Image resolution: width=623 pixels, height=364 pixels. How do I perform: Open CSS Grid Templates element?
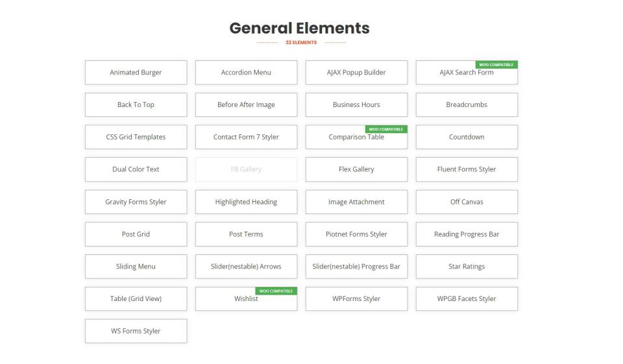[136, 137]
